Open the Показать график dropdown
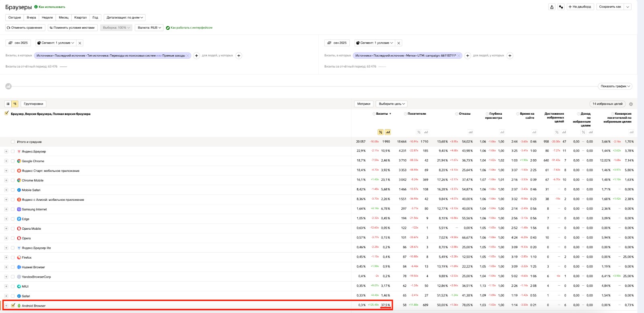Screen dimensions: 644x313 tap(615, 86)
